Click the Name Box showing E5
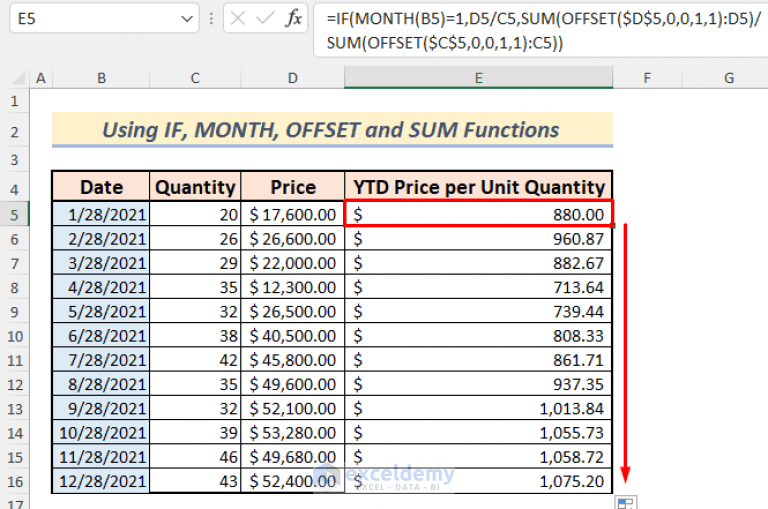 tap(104, 19)
